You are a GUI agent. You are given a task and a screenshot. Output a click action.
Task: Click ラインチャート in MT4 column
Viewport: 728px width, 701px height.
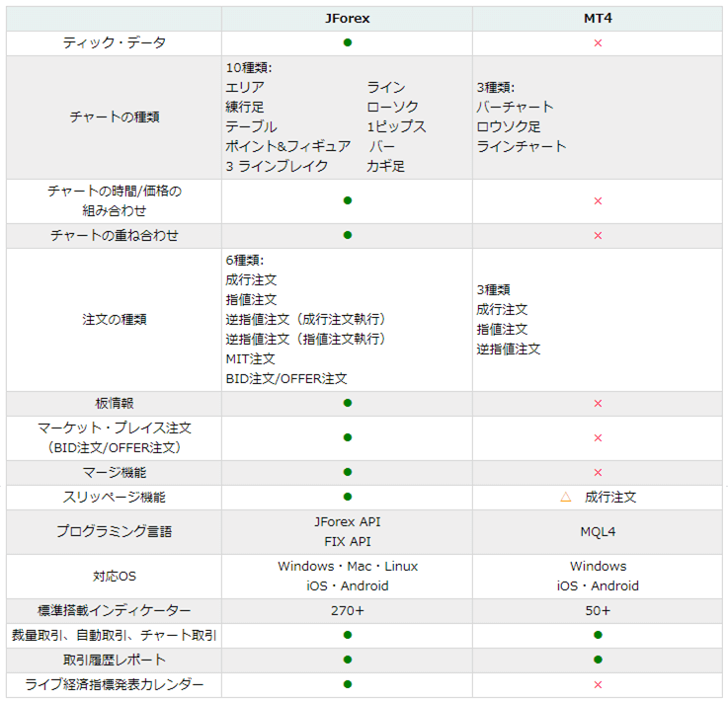pyautogui.click(x=522, y=146)
